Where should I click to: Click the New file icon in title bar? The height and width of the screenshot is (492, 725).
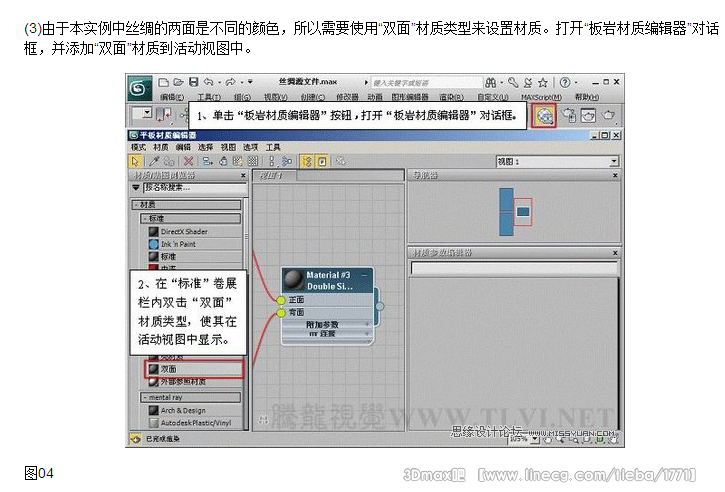coord(163,82)
